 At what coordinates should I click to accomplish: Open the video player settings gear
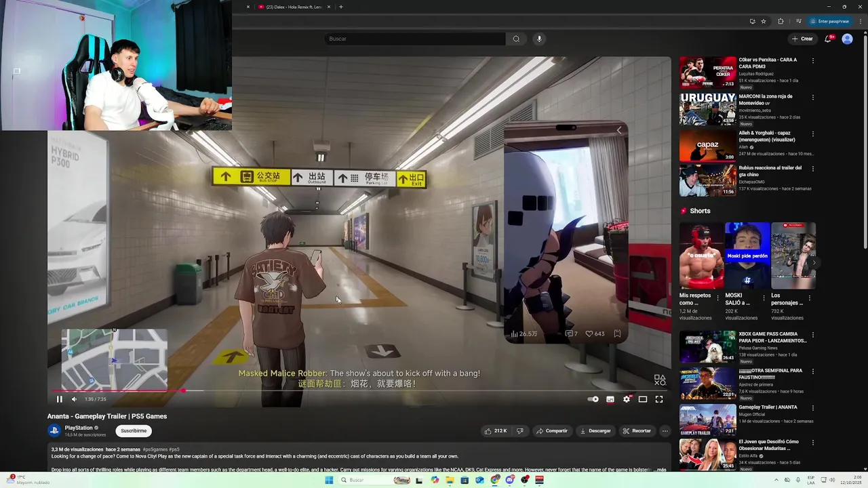pos(627,399)
